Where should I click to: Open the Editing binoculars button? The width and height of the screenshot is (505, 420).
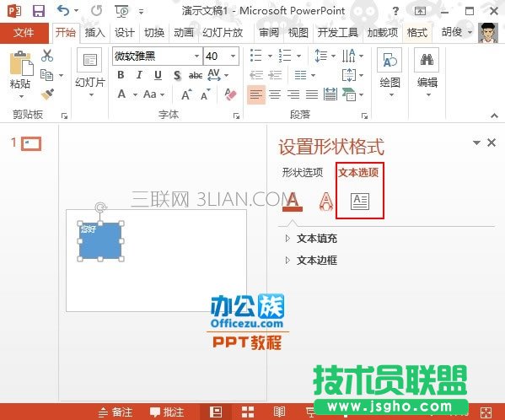(427, 73)
